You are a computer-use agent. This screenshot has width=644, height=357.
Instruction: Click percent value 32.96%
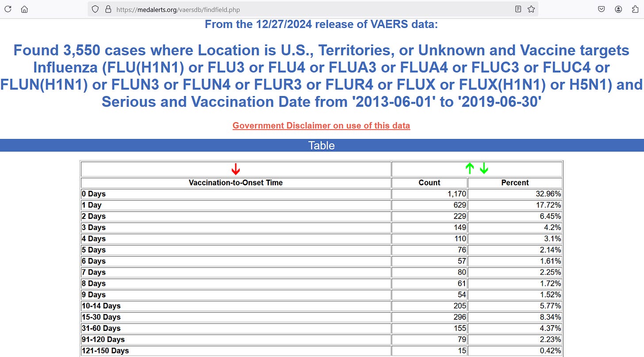click(x=549, y=194)
